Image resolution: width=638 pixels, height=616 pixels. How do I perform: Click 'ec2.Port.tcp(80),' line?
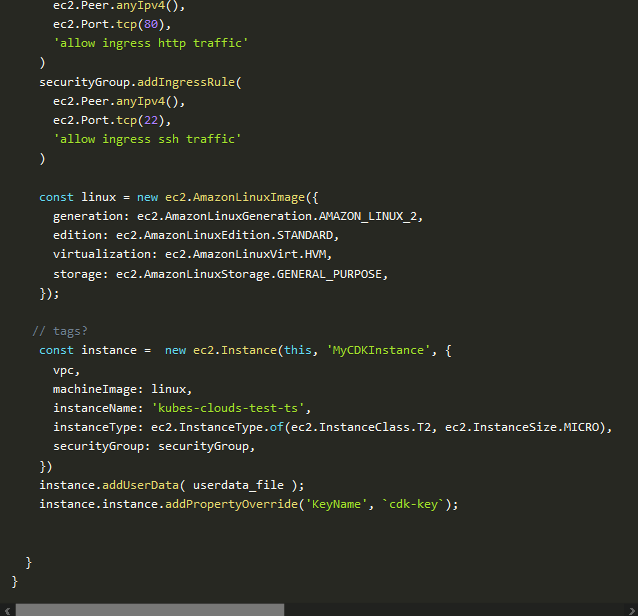click(x=112, y=24)
